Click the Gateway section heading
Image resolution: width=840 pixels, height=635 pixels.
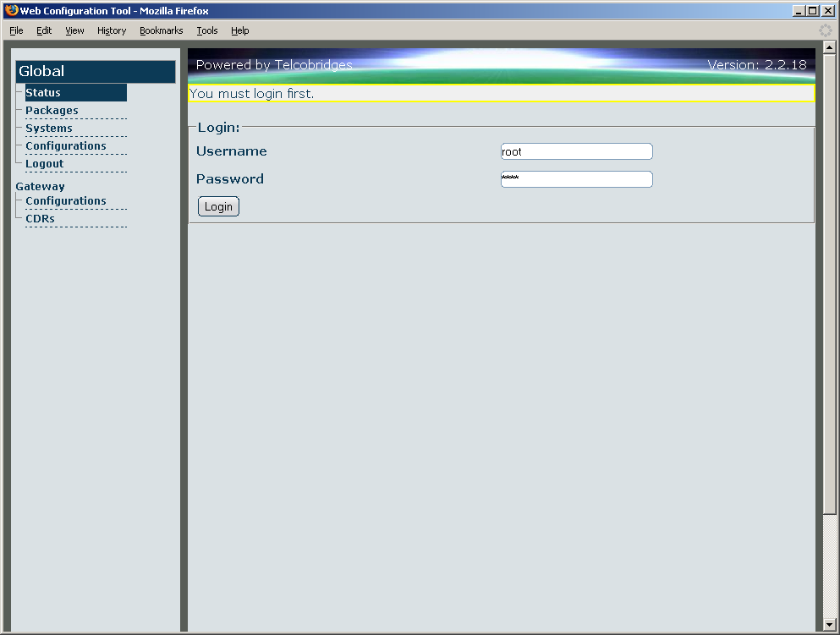pyautogui.click(x=40, y=186)
